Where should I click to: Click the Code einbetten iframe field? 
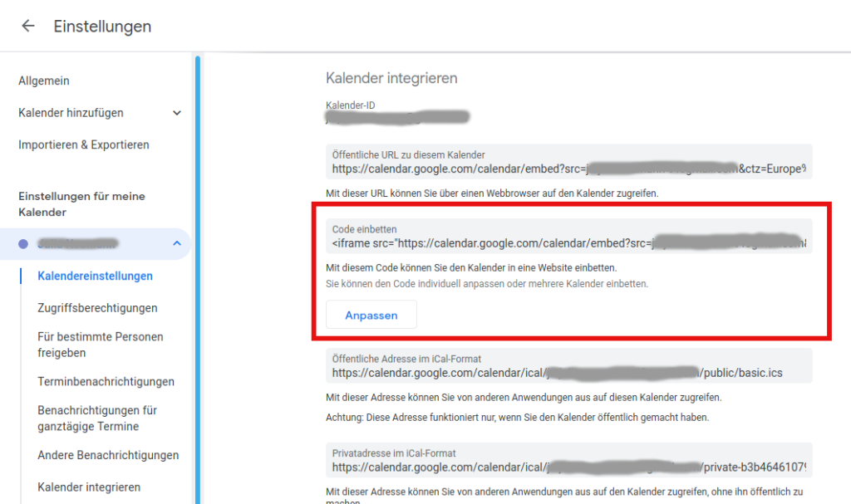coord(568,243)
